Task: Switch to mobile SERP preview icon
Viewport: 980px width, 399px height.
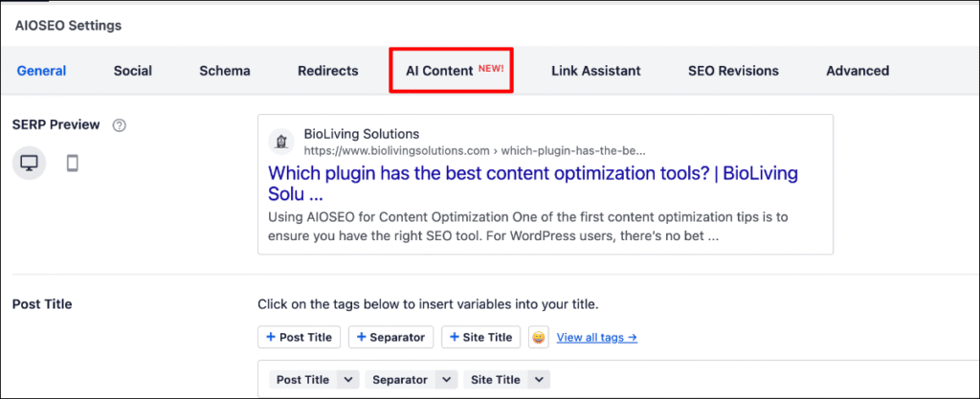Action: point(73,163)
